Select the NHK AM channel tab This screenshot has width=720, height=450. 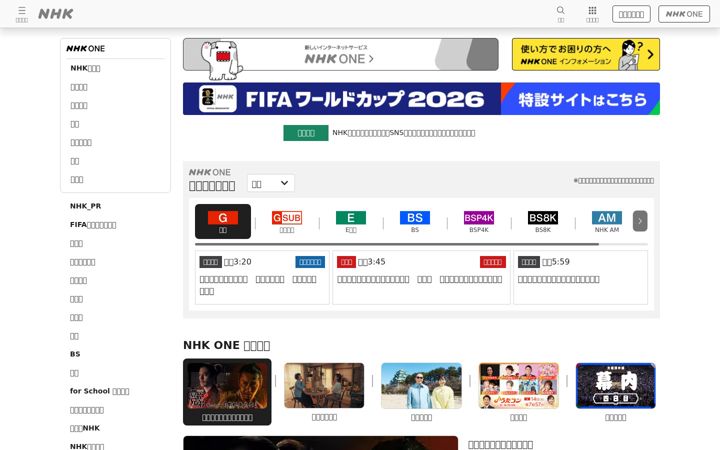coord(607,221)
